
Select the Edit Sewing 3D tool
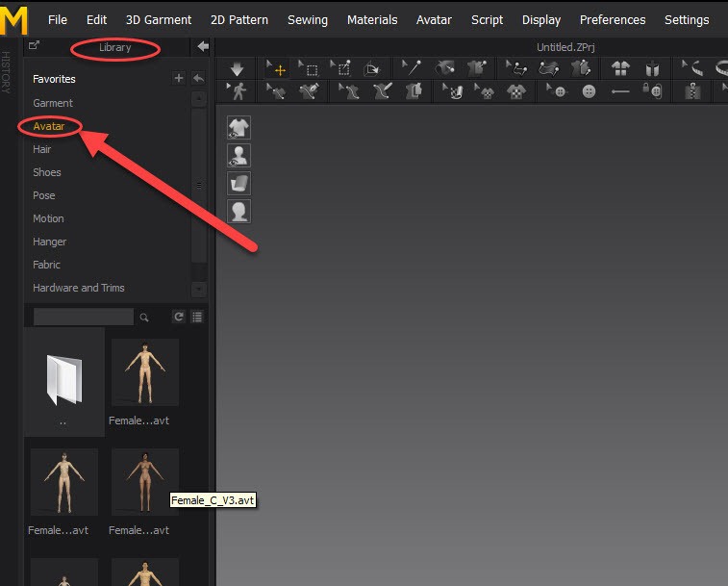click(x=516, y=68)
